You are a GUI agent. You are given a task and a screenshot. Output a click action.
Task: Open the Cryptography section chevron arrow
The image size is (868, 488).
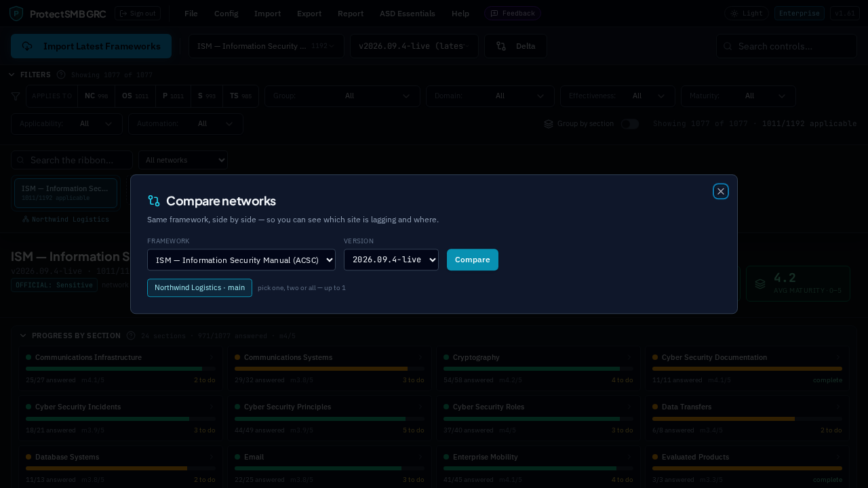[x=629, y=357]
